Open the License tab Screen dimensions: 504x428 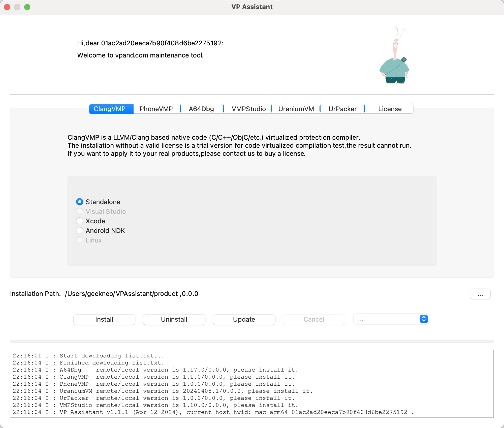tap(390, 109)
